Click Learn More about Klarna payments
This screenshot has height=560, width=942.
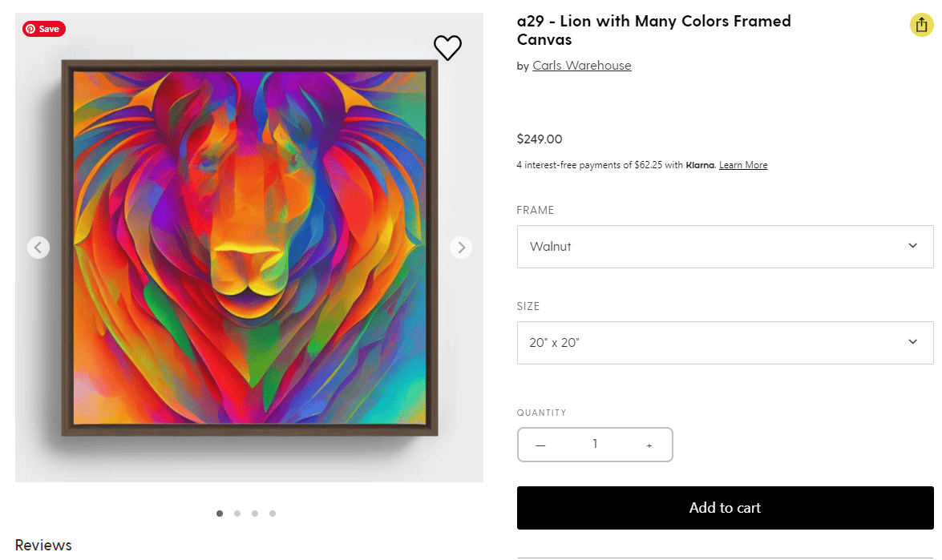tap(742, 165)
